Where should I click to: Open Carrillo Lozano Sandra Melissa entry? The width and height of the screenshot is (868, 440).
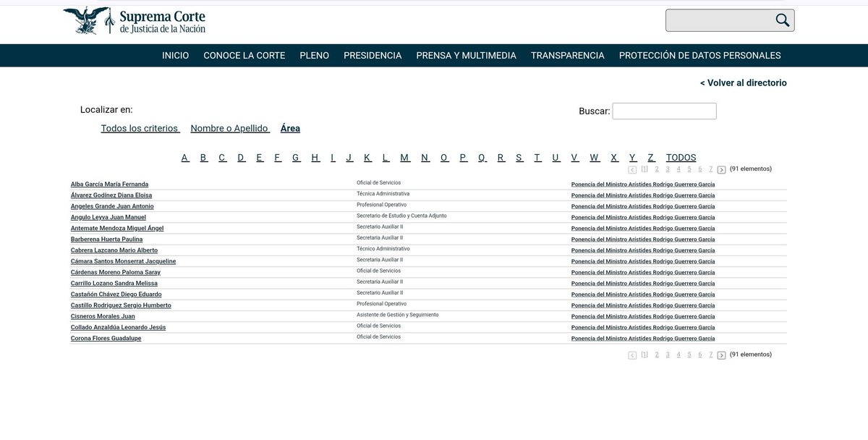[114, 284]
